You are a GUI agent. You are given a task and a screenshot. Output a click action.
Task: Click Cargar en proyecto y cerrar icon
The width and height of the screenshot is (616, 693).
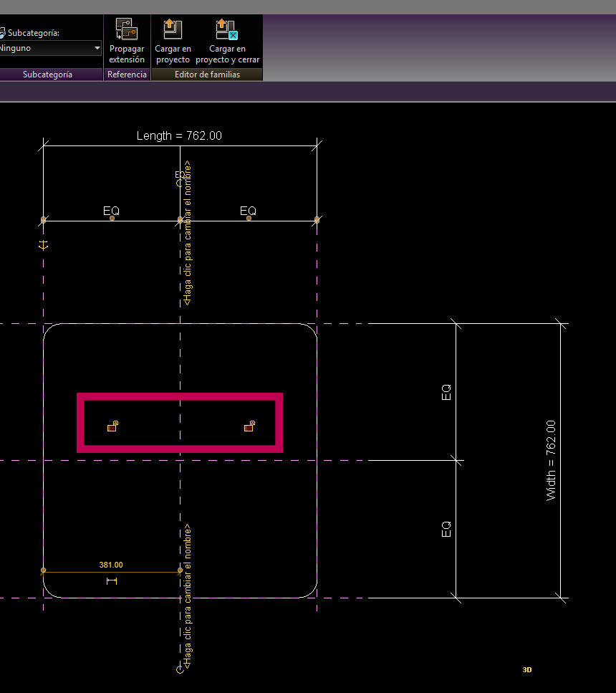[227, 30]
